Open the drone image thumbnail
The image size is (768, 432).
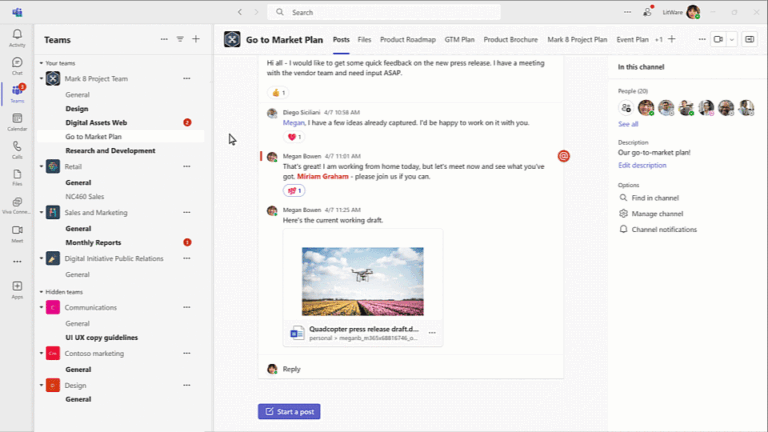362,281
